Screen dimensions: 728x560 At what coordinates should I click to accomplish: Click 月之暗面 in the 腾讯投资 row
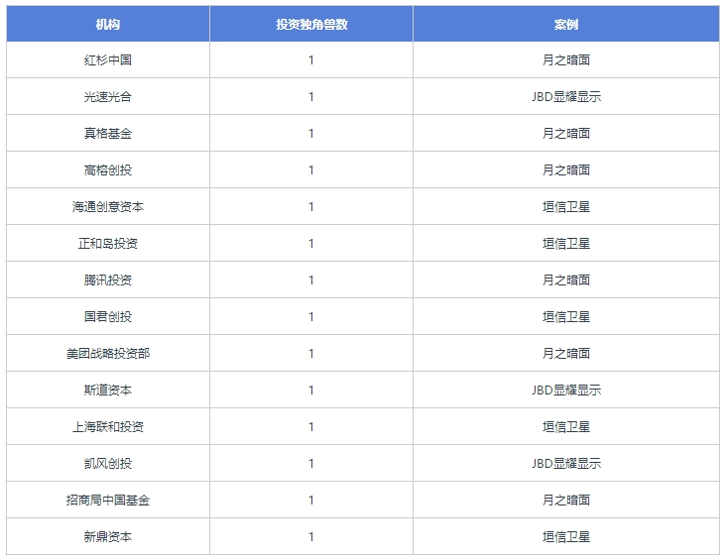point(566,280)
